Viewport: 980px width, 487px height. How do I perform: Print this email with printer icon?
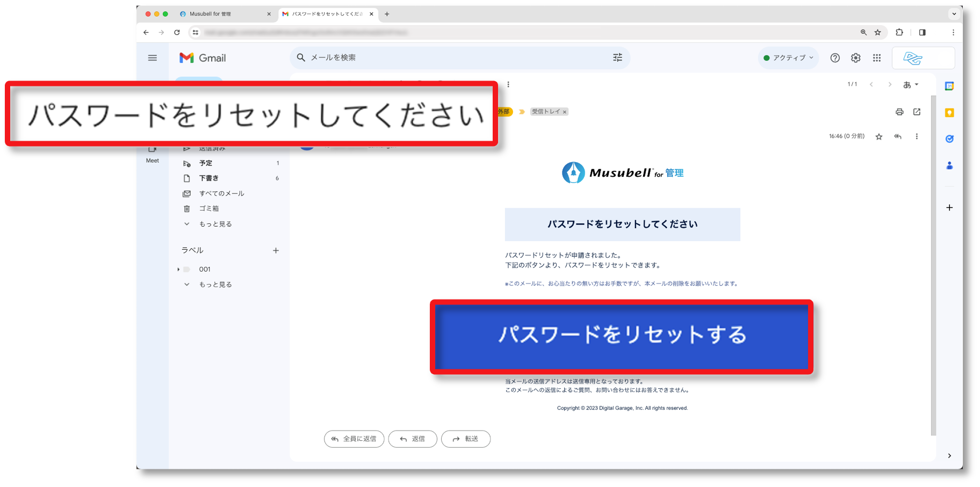click(x=899, y=112)
